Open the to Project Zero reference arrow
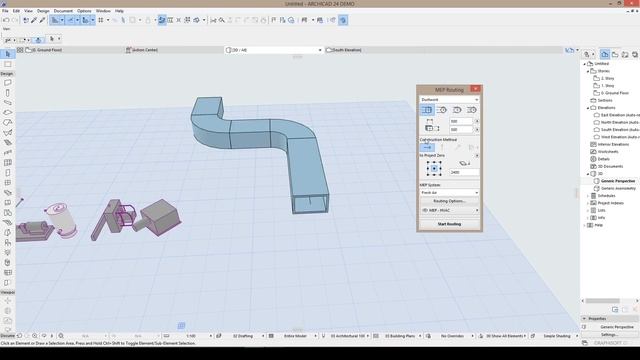Screen dimensions: 640x360 [x=477, y=156]
